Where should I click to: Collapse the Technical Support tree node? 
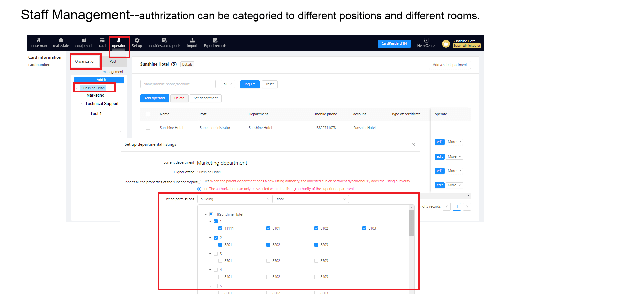pos(82,104)
